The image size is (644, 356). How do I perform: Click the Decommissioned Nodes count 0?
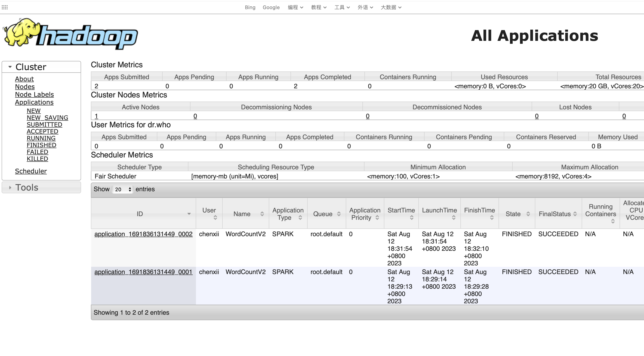pyautogui.click(x=368, y=116)
